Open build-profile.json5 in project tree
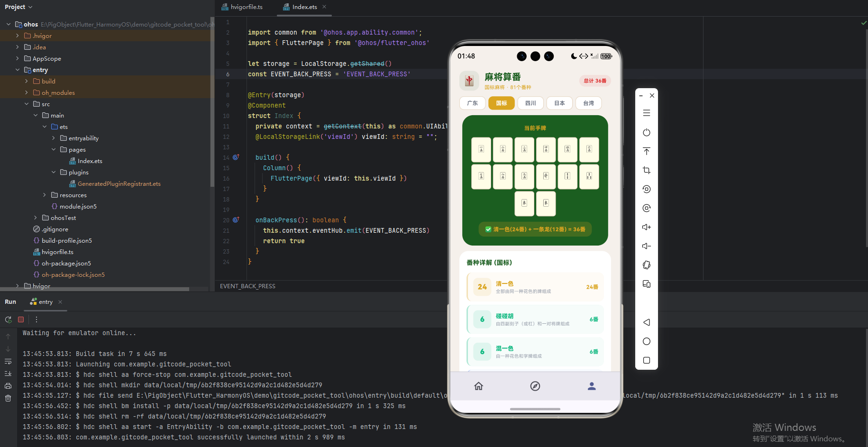868x447 pixels. 63,240
